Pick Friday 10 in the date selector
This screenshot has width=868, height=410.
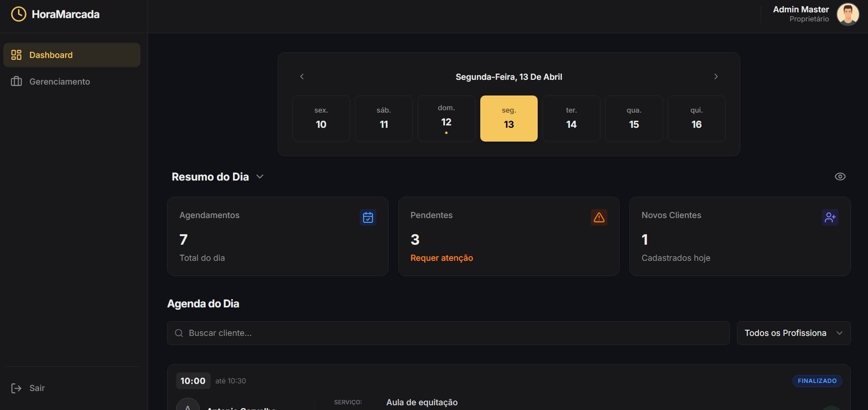click(321, 118)
